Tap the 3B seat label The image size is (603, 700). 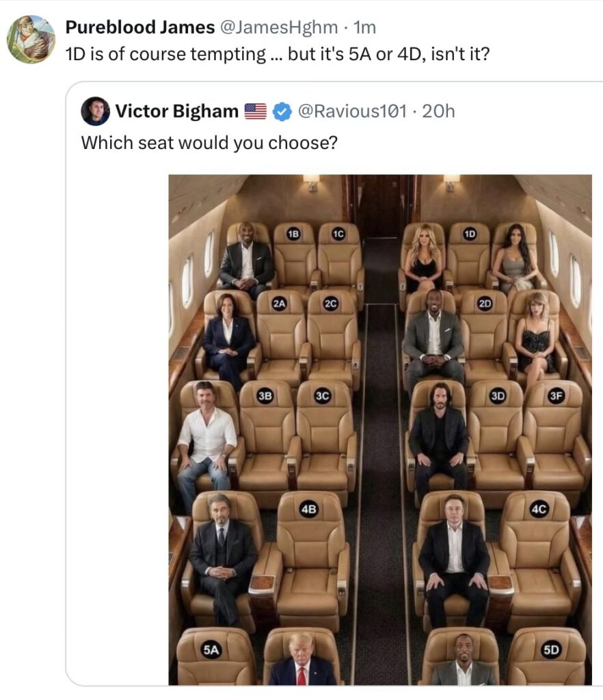click(265, 395)
